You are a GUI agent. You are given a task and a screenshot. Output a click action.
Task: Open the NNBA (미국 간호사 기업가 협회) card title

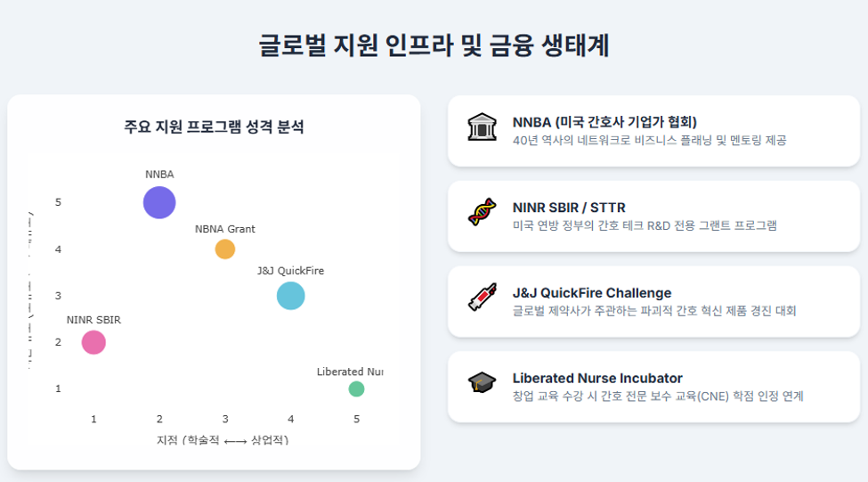click(x=604, y=122)
